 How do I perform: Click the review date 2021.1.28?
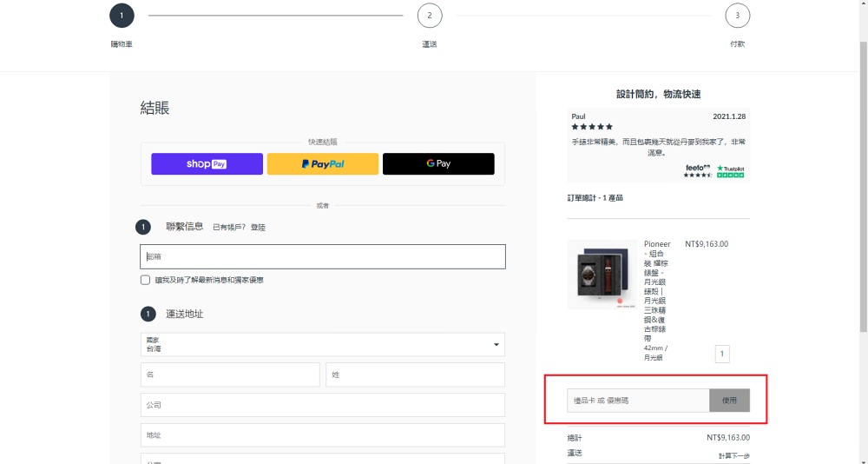pyautogui.click(x=729, y=116)
